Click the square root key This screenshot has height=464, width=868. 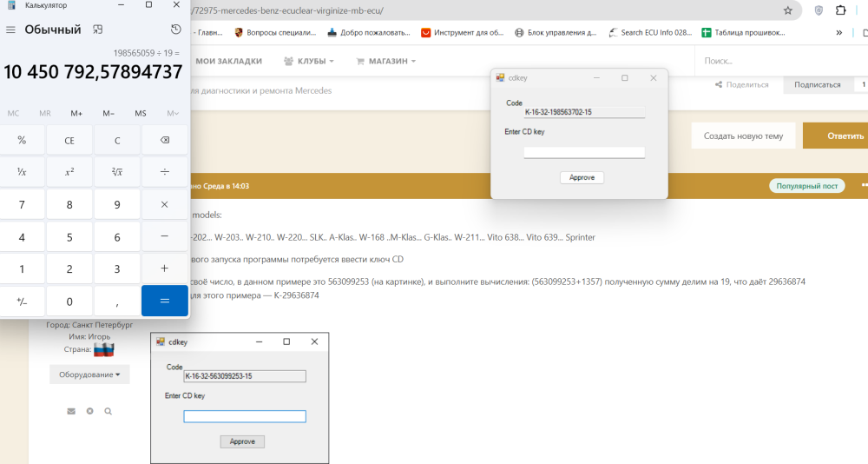117,172
